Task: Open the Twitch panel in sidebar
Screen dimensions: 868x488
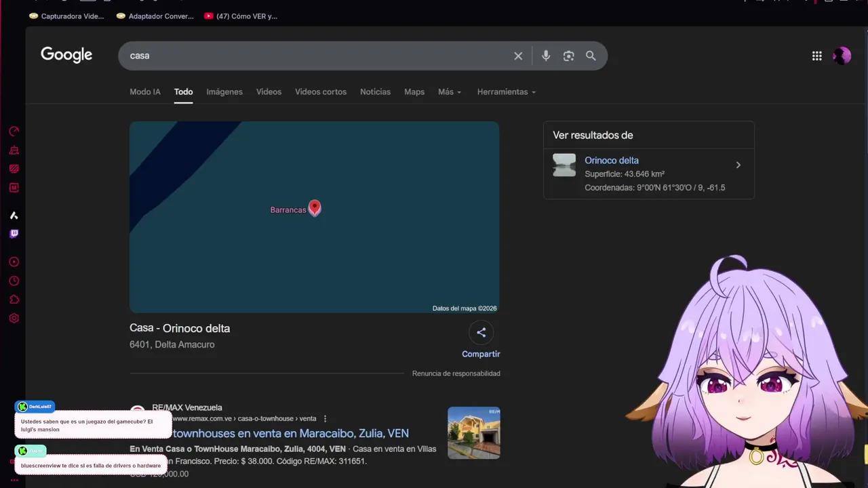Action: click(14, 234)
